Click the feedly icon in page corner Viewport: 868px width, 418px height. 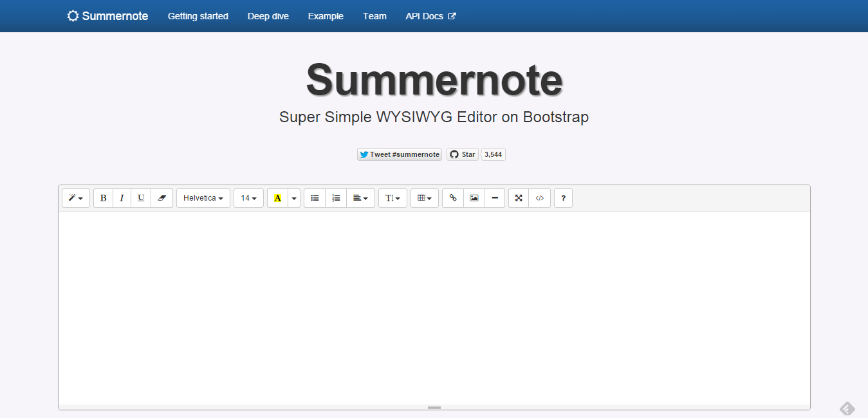[x=847, y=408]
